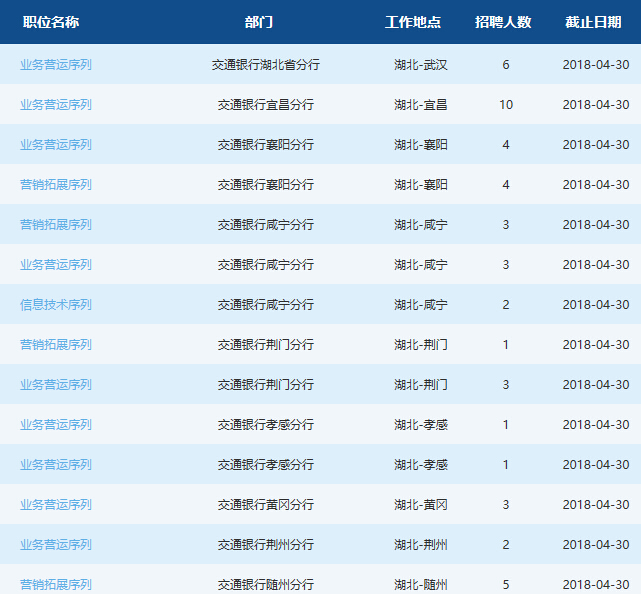Click the 招聘人数 column header
641x594 pixels.
(x=503, y=22)
